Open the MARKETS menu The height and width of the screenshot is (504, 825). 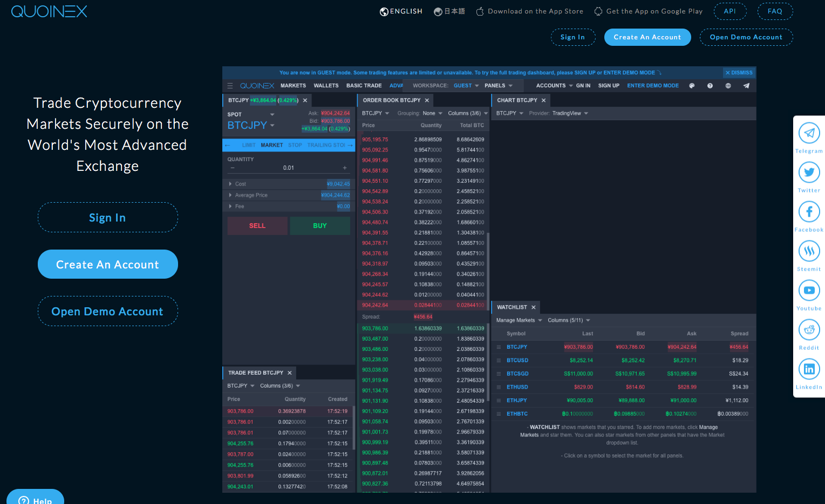293,86
